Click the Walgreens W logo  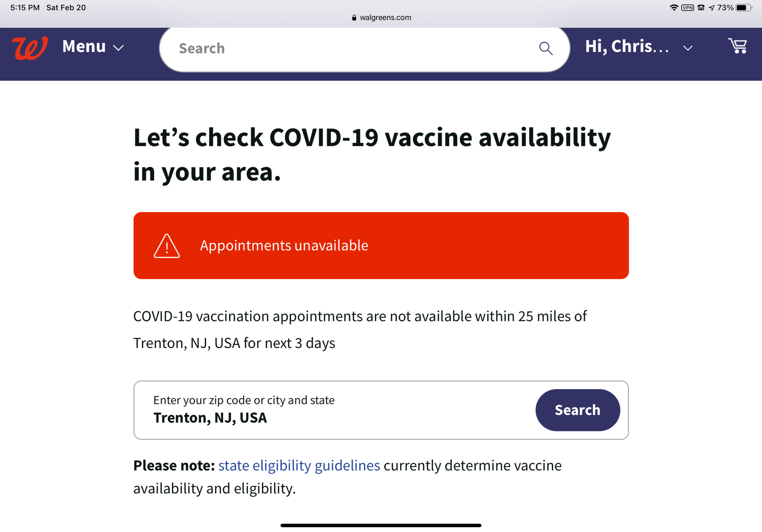pos(30,48)
